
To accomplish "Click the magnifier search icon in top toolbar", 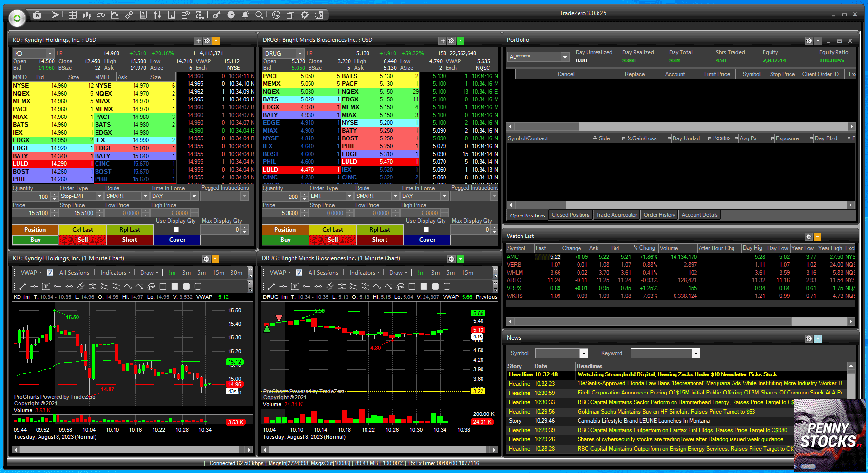I will click(259, 15).
